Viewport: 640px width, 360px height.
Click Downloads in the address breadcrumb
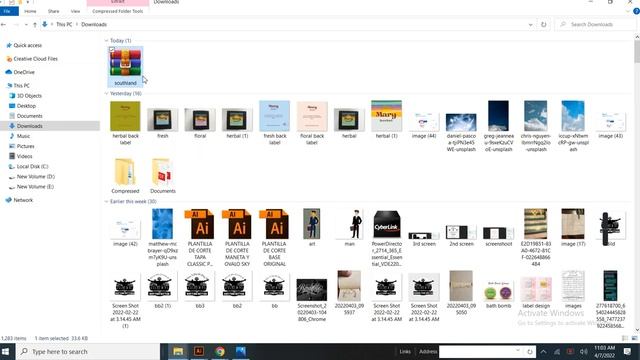point(94,24)
